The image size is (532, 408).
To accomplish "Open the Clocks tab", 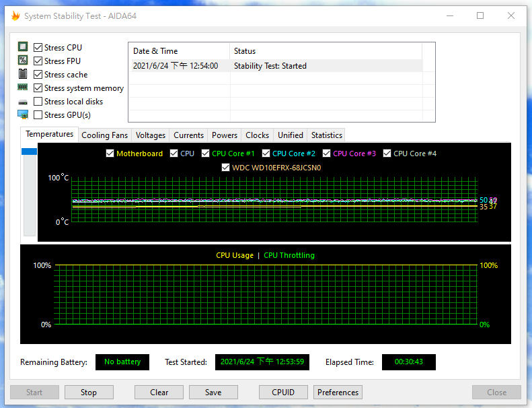I will (x=257, y=135).
